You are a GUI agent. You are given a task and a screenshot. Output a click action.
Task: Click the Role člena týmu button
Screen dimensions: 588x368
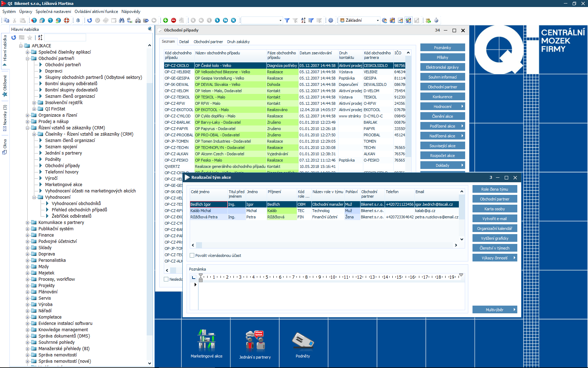494,189
